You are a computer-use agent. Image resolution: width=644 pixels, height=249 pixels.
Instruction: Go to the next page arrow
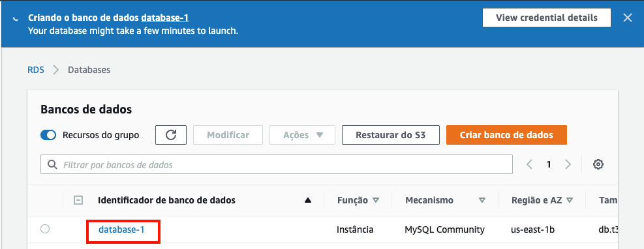[568, 164]
